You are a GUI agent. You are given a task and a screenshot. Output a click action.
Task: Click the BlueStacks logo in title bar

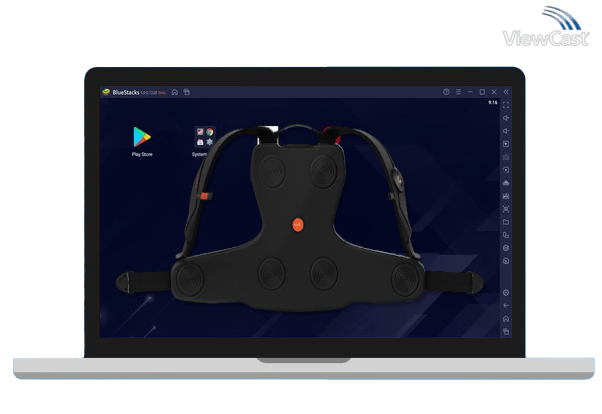[106, 92]
